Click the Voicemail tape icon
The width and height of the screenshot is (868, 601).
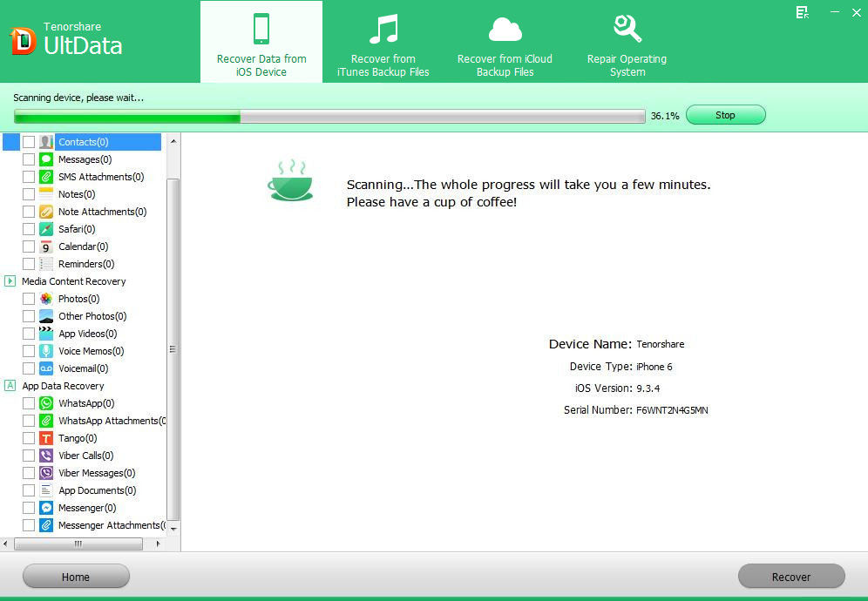click(x=46, y=368)
